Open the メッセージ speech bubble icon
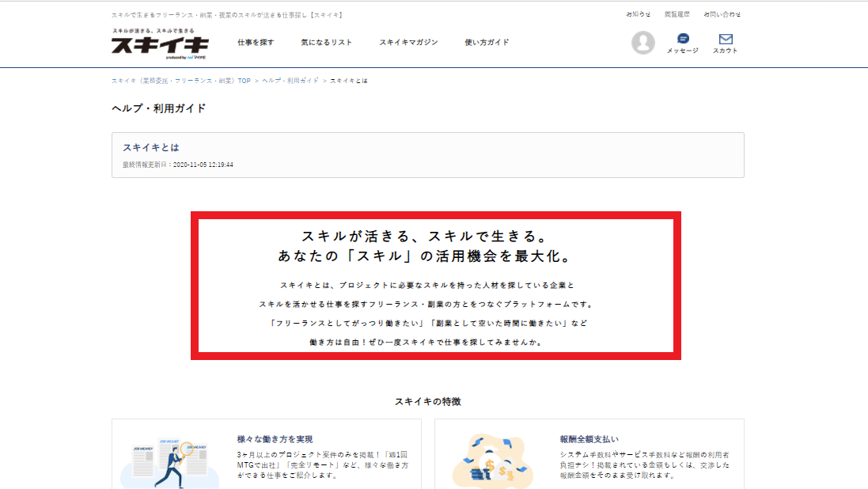Viewport: 868px width, 489px height. click(x=683, y=38)
